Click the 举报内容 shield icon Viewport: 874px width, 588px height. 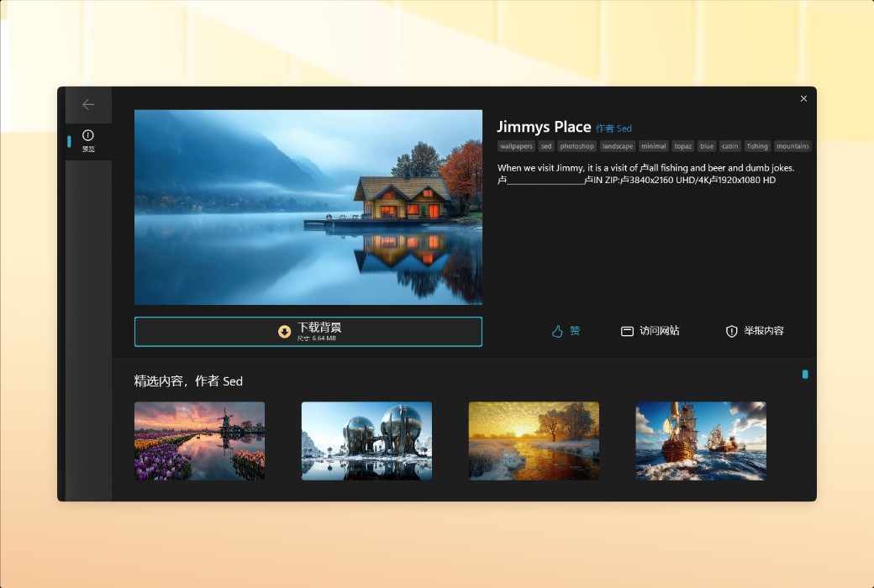[x=730, y=331]
